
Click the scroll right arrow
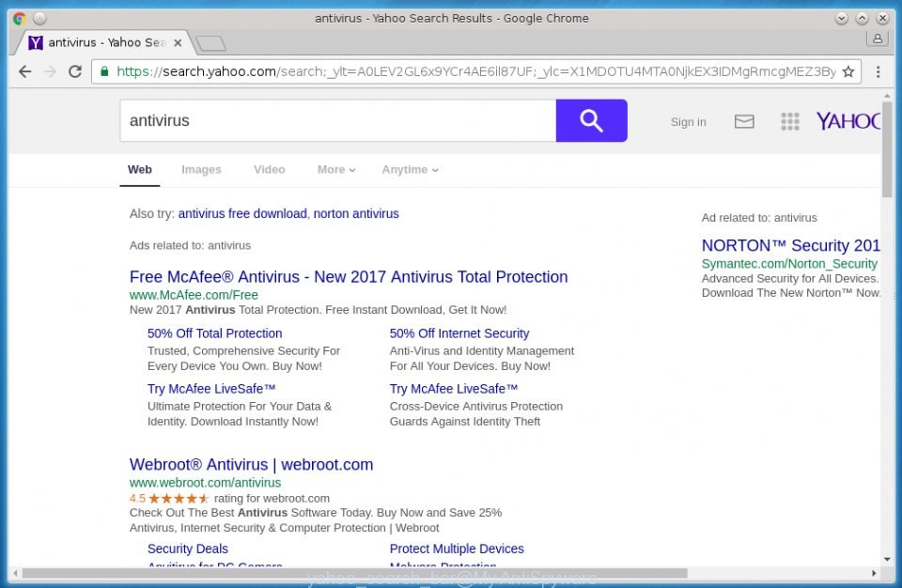[x=874, y=573]
